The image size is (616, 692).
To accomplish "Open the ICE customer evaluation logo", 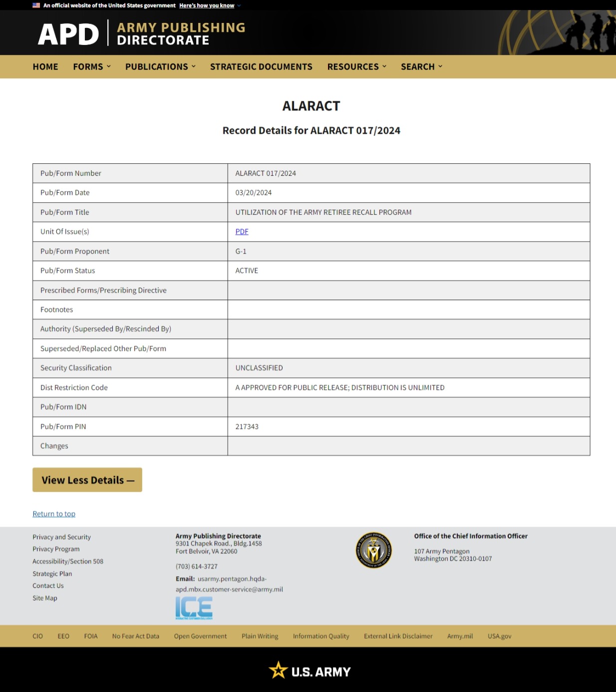I will pos(194,608).
